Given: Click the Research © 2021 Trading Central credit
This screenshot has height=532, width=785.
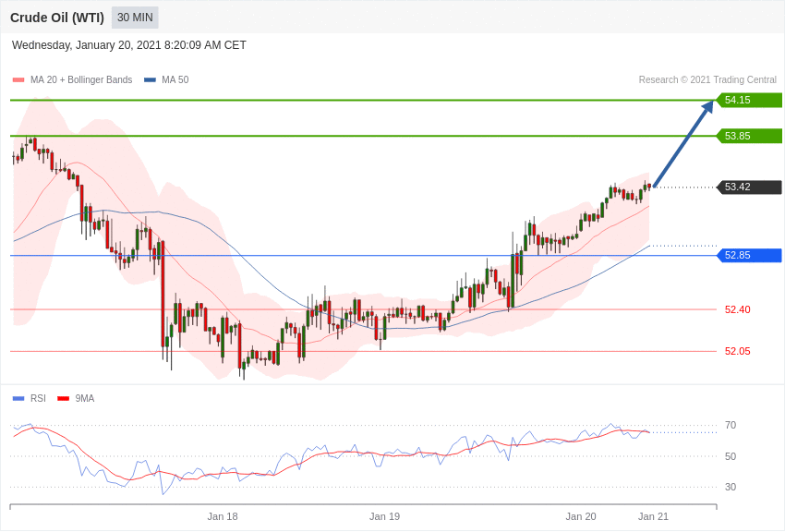Looking at the screenshot, I should pyautogui.click(x=707, y=80).
